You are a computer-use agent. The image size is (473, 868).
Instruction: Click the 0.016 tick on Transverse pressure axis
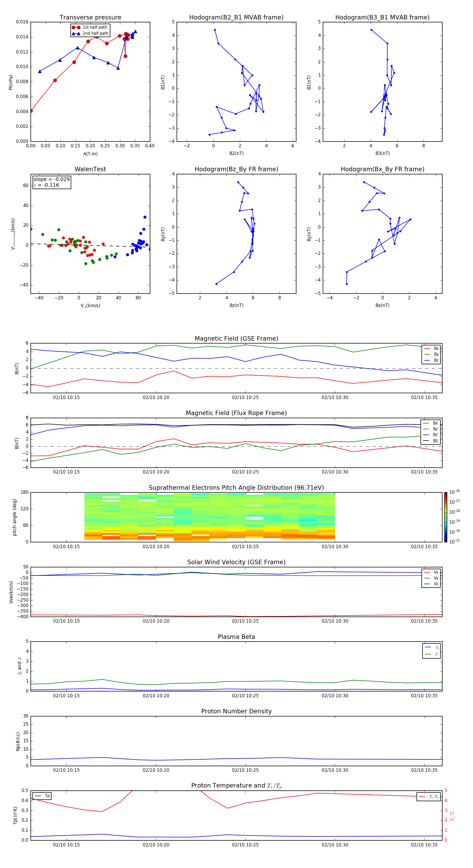tap(22, 22)
